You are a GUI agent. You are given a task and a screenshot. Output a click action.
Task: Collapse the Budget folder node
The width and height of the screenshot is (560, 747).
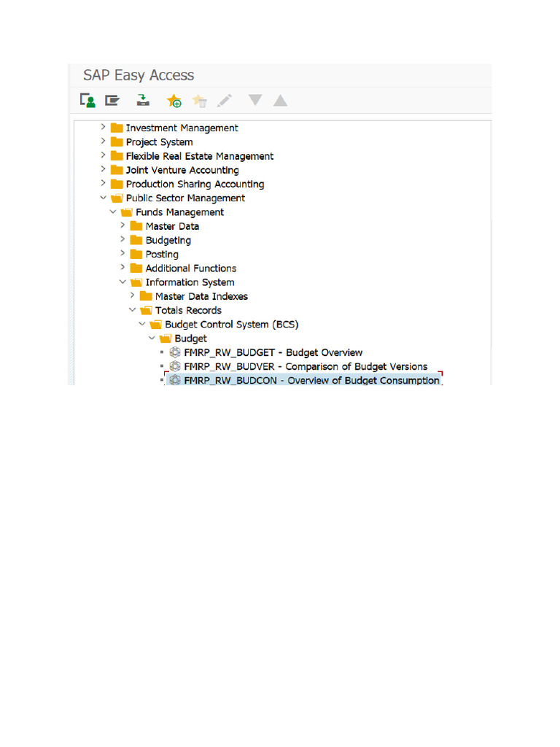152,338
